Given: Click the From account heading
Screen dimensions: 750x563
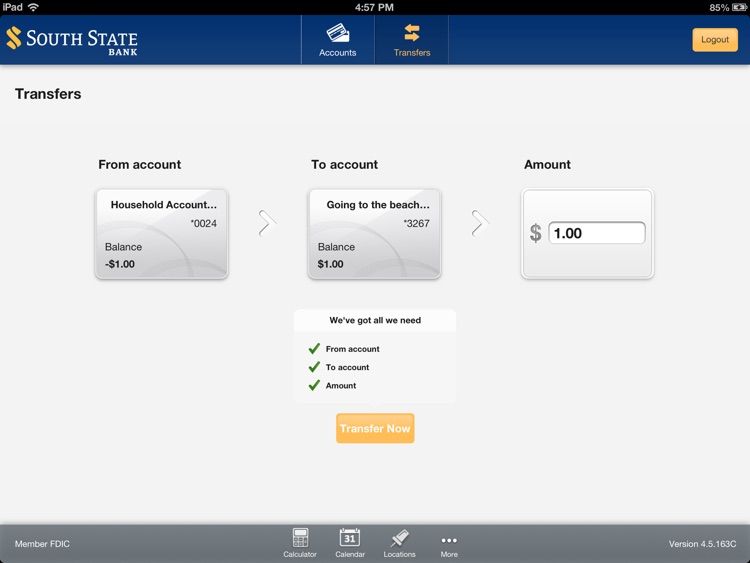Looking at the screenshot, I should click(x=140, y=165).
